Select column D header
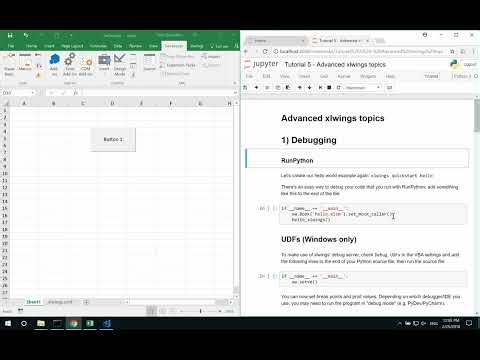The image size is (480, 360). point(112,103)
